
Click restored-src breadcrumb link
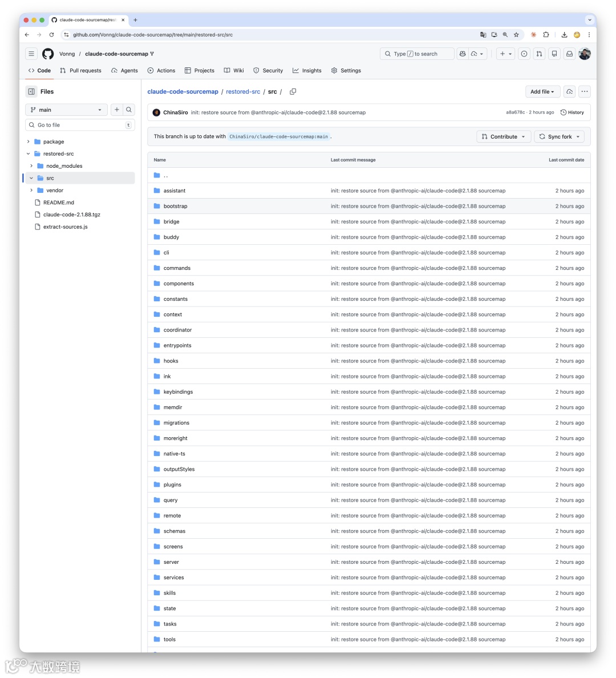tap(243, 92)
